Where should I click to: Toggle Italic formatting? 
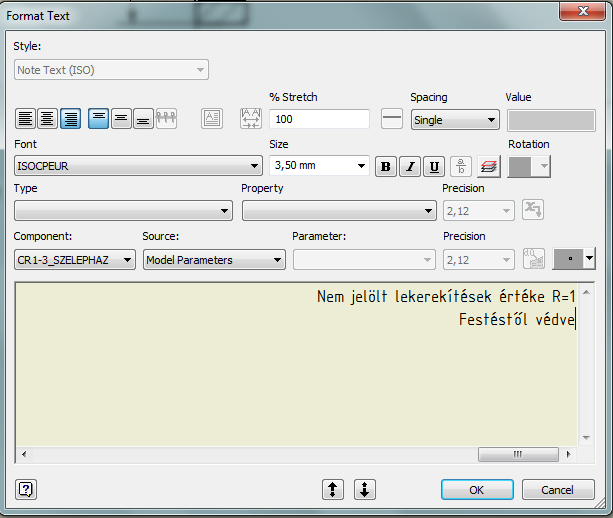coord(410,167)
